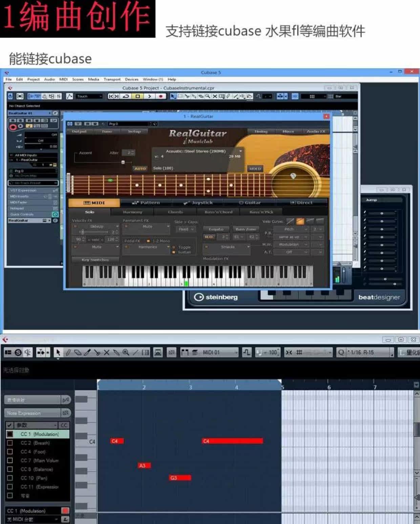
Task: Open the MIDI menu in Cubase menu bar
Action: tap(63, 79)
